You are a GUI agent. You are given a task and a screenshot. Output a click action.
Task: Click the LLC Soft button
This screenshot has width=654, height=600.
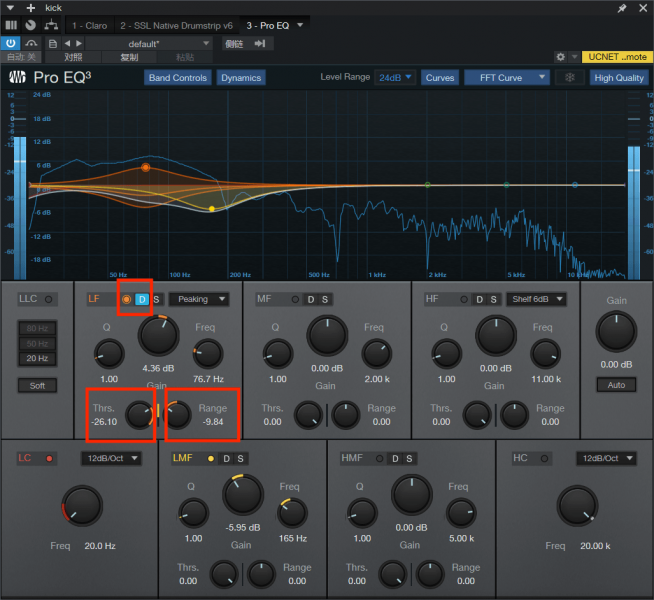[37, 386]
